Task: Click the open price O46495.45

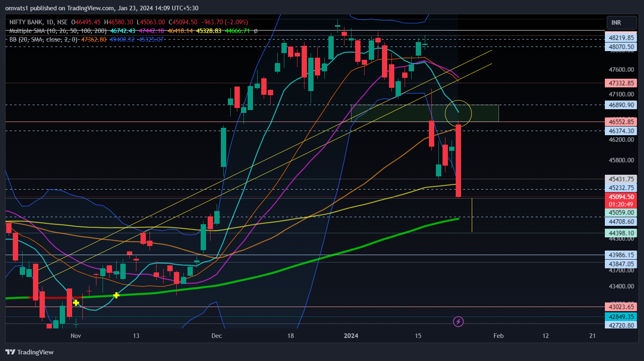Action: tap(86, 22)
